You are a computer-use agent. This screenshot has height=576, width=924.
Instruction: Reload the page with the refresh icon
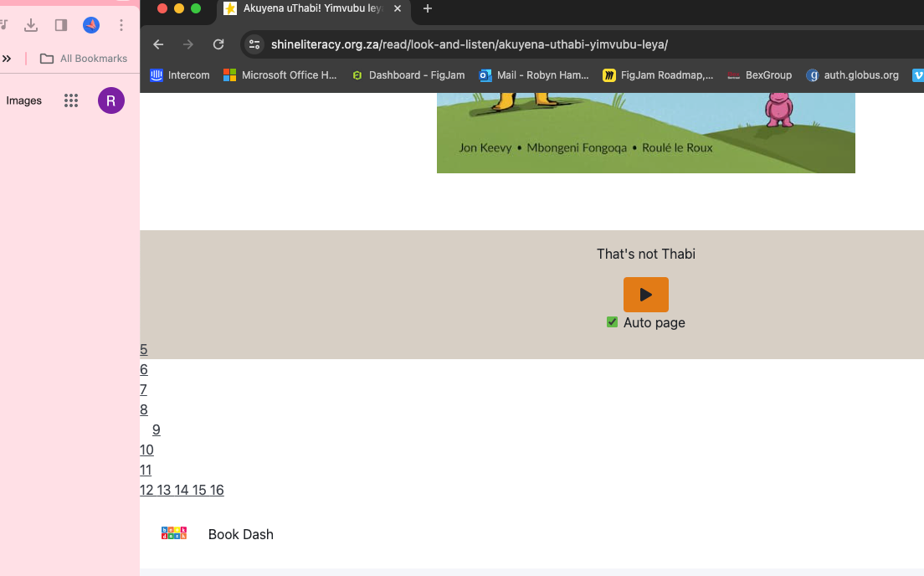[x=218, y=44]
